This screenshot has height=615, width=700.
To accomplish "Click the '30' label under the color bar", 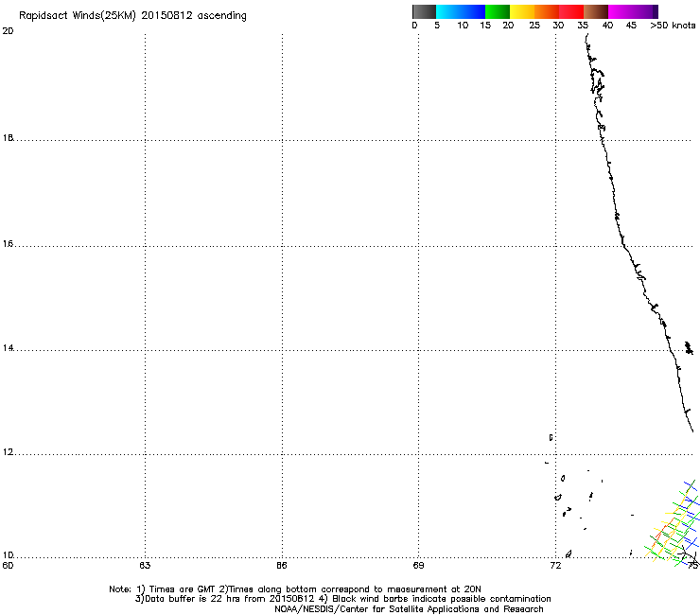I will pos(558,26).
